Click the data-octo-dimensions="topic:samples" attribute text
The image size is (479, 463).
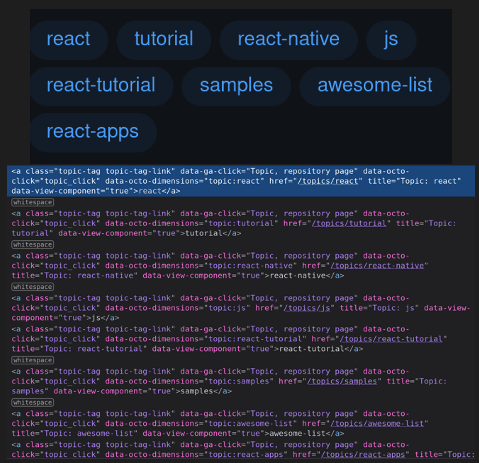(189, 381)
